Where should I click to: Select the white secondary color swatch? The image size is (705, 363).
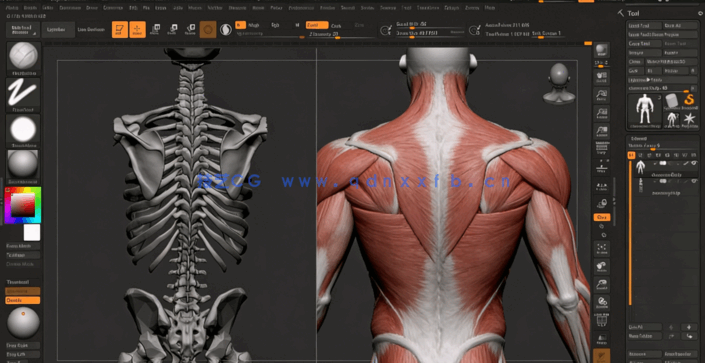pos(32,233)
